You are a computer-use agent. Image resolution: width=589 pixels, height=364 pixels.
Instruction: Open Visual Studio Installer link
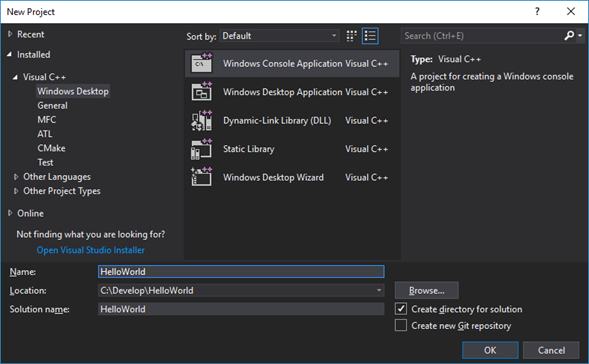click(91, 250)
